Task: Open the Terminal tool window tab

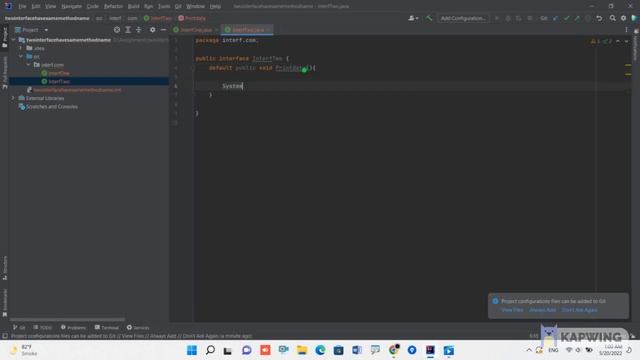Action: click(x=107, y=327)
